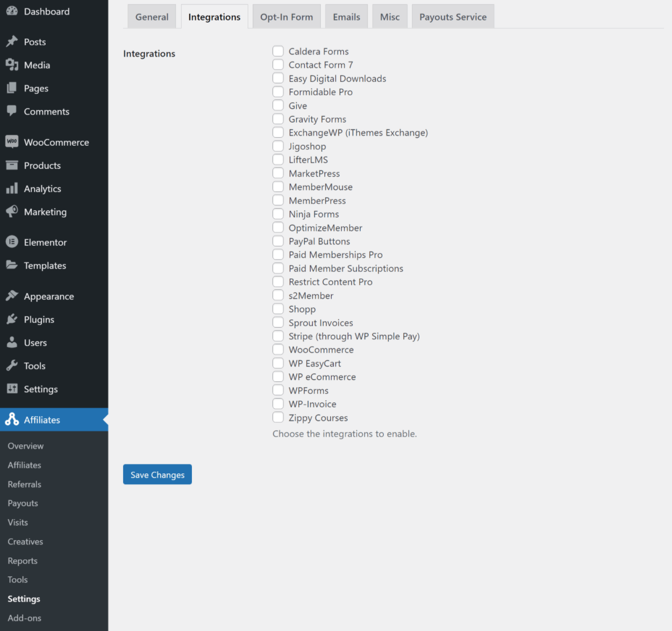Screen dimensions: 672x631
Task: Switch to the Emails tab
Action: tap(347, 17)
